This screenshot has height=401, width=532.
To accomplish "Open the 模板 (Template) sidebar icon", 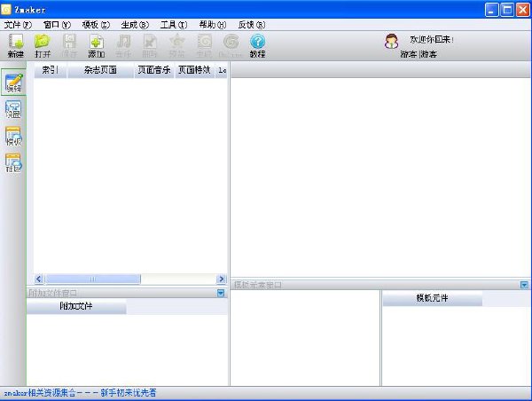I will click(x=13, y=136).
